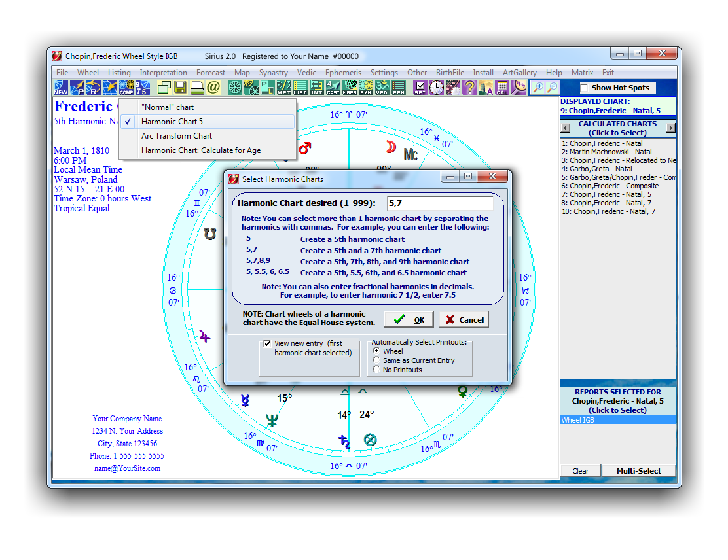Uncheck View new entry checkbox
This screenshot has width=728, height=560.
267,343
